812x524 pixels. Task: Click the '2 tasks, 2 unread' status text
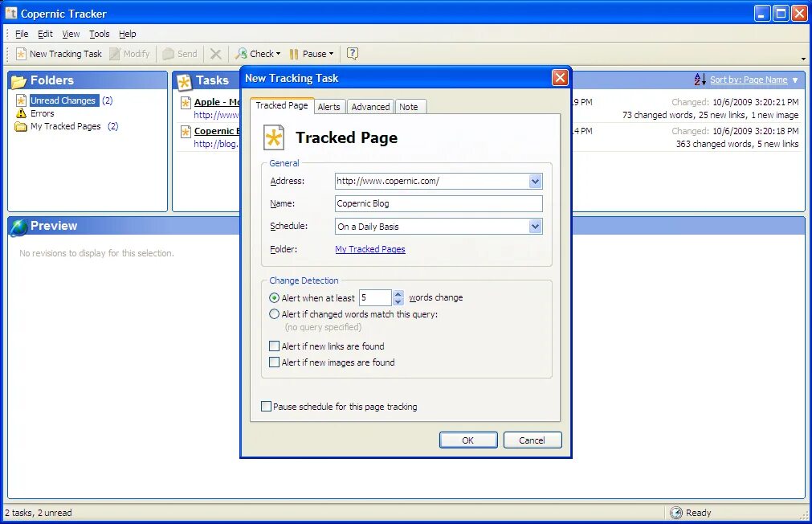pyautogui.click(x=39, y=513)
